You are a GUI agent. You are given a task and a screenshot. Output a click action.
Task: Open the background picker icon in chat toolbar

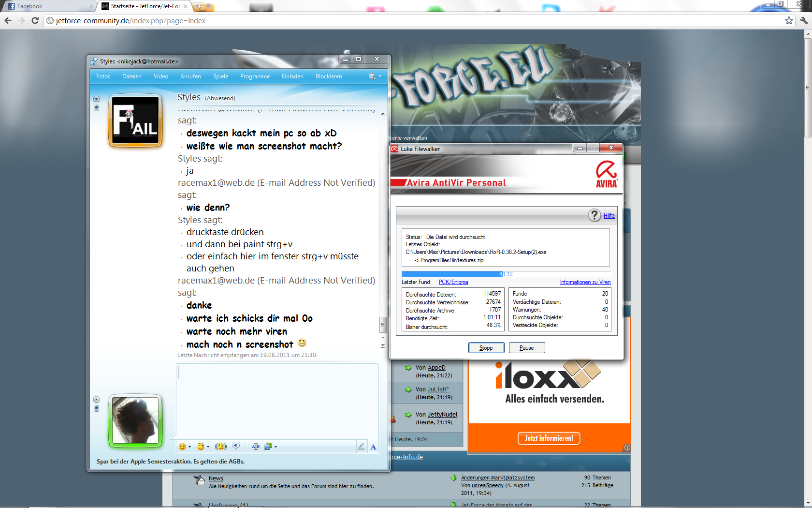(x=268, y=447)
